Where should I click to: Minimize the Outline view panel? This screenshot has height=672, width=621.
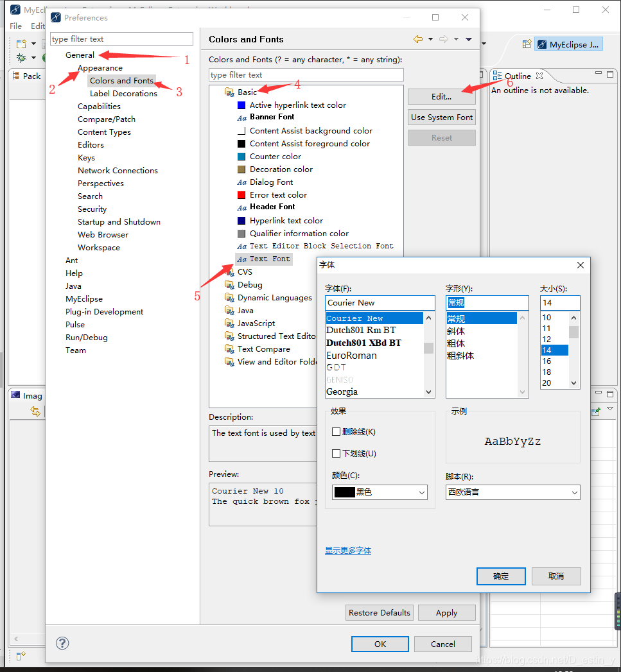click(599, 74)
